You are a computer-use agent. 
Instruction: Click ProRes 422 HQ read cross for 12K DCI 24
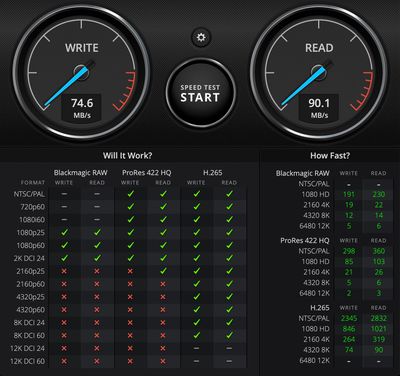tap(163, 348)
